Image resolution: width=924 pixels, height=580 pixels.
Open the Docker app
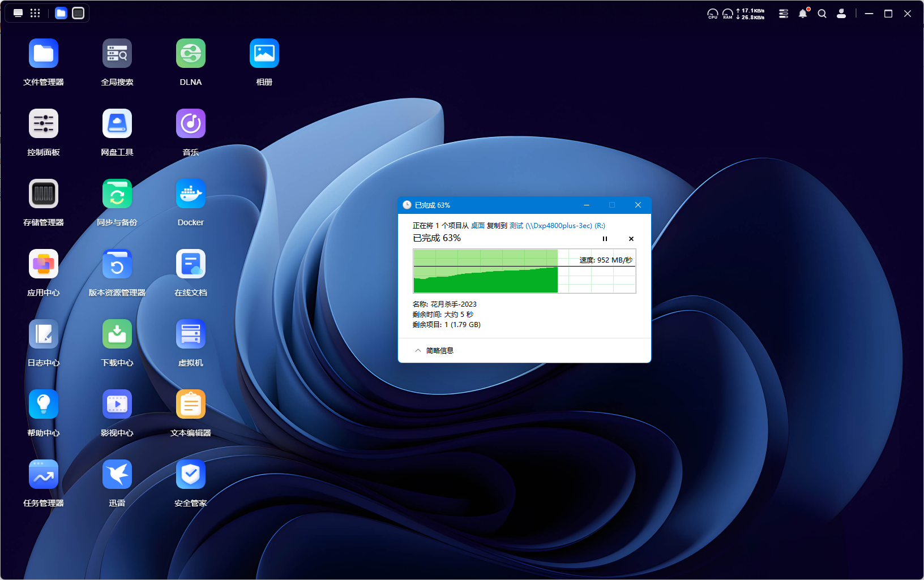point(191,194)
